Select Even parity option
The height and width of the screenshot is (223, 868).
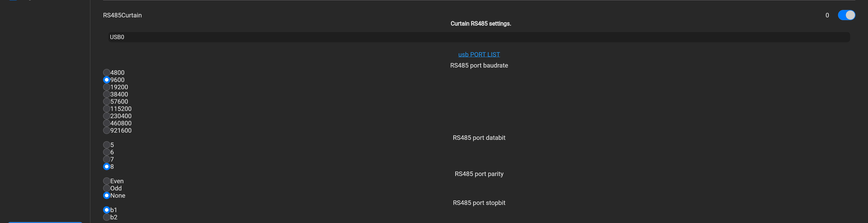point(106,181)
